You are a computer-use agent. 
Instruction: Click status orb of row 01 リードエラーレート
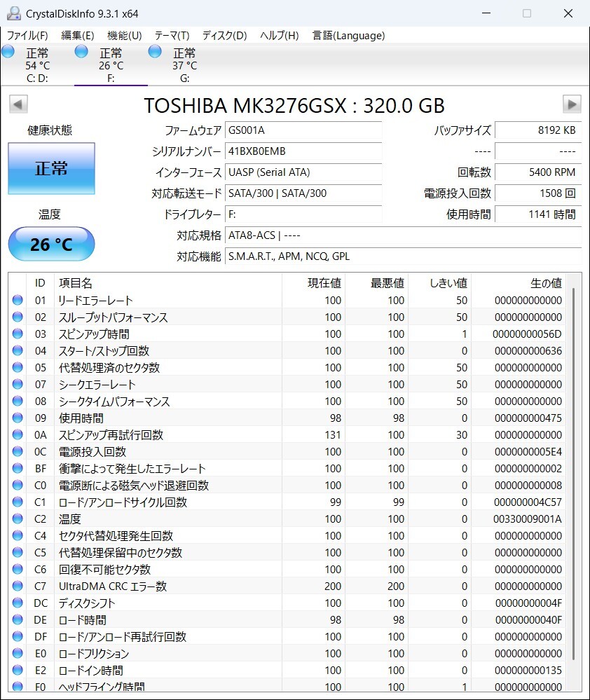coord(18,300)
